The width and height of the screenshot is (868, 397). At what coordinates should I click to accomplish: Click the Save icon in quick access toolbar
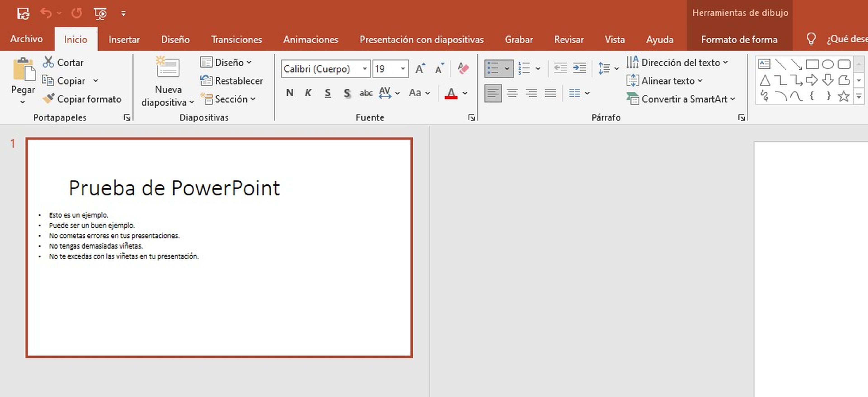23,14
